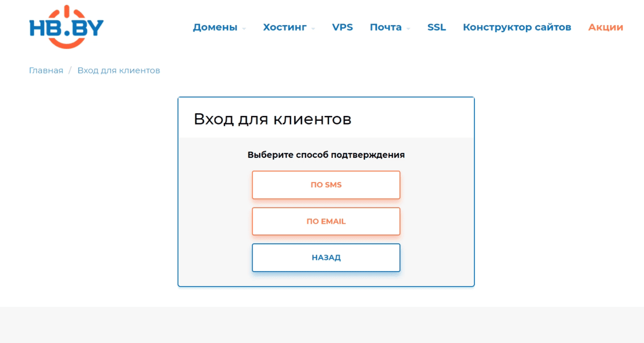
Task: Expand the Почта dropdown arrow
Action: coord(408,28)
